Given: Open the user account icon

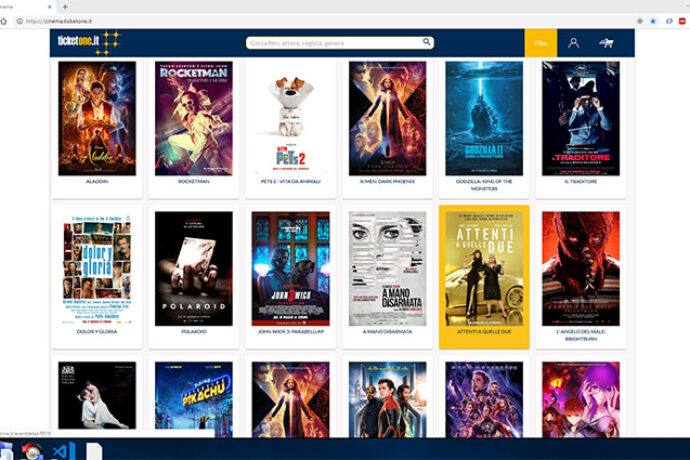Looking at the screenshot, I should click(573, 43).
